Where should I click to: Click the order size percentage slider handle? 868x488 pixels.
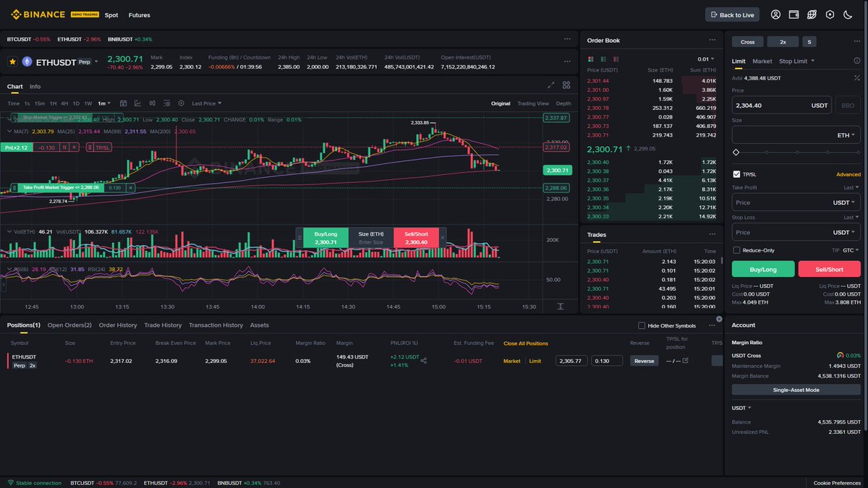(x=736, y=152)
